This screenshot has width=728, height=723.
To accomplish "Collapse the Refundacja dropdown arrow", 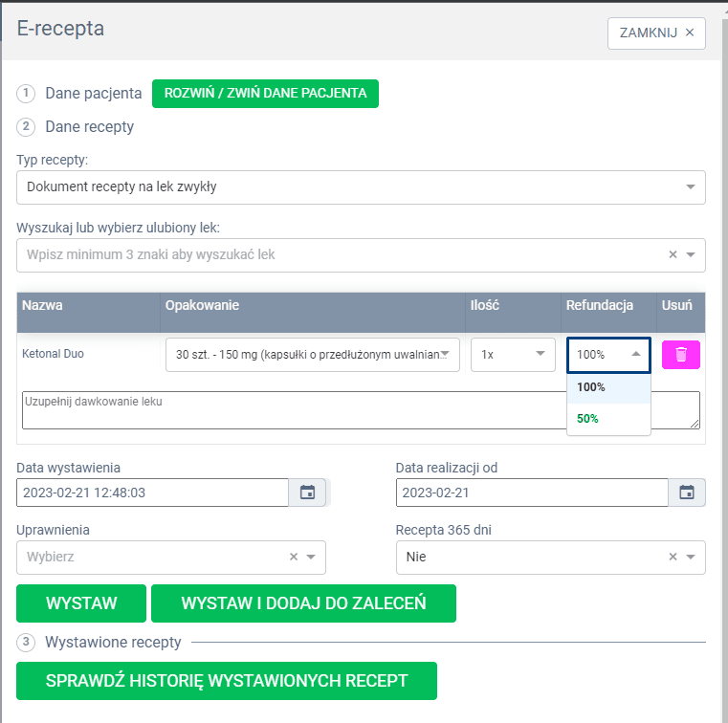I will coord(636,354).
